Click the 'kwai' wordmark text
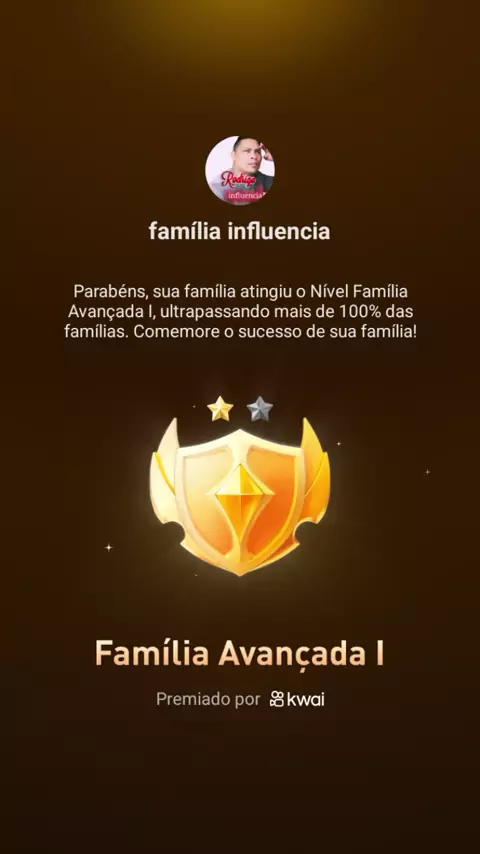 pos(306,699)
